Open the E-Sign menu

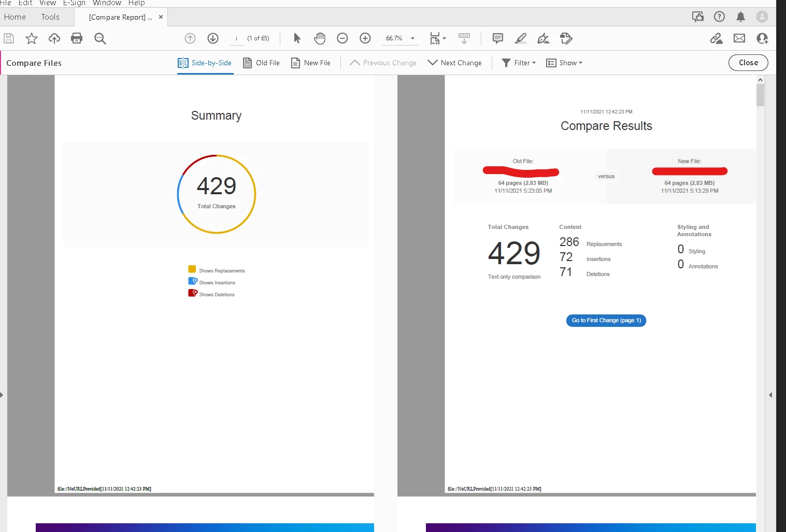pos(74,3)
